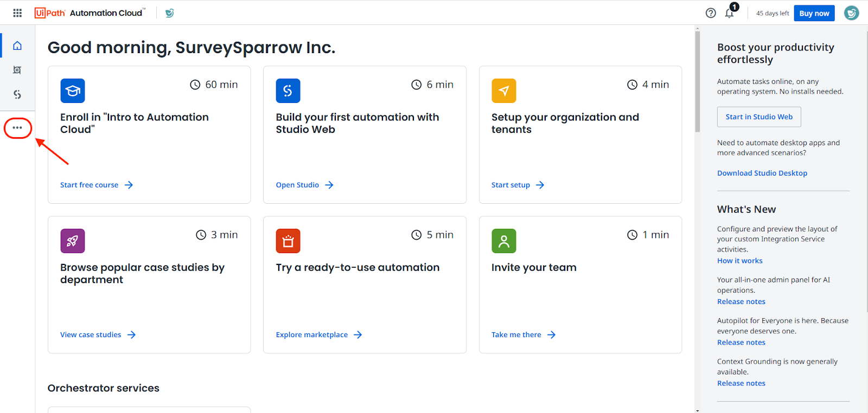Screen dimensions: 868x413
Task: Expand the three-dots More menu in sidebar
Action: pyautogui.click(x=17, y=128)
